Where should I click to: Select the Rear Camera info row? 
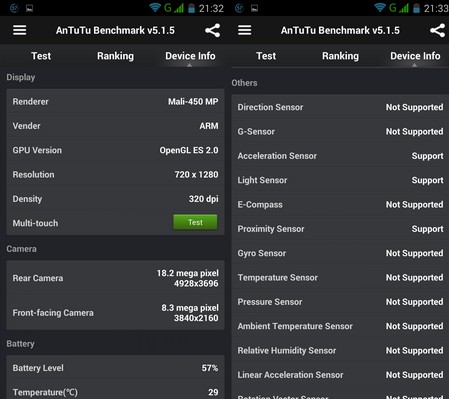click(115, 278)
